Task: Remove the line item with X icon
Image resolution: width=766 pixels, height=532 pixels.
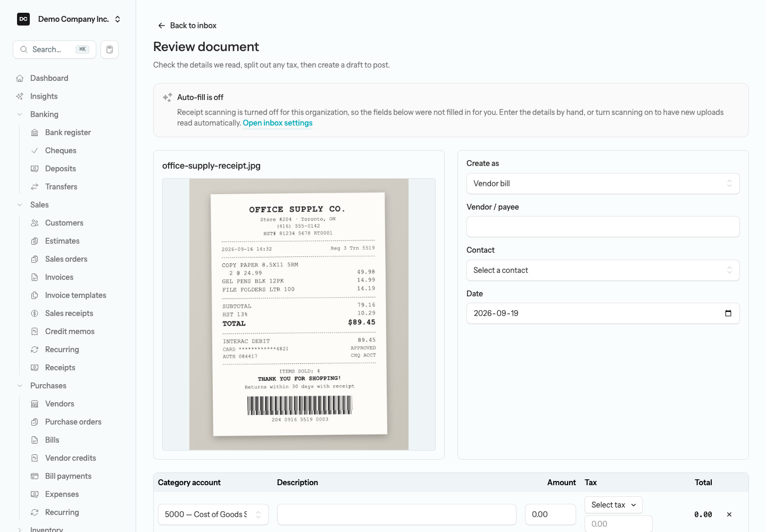Action: pyautogui.click(x=729, y=514)
